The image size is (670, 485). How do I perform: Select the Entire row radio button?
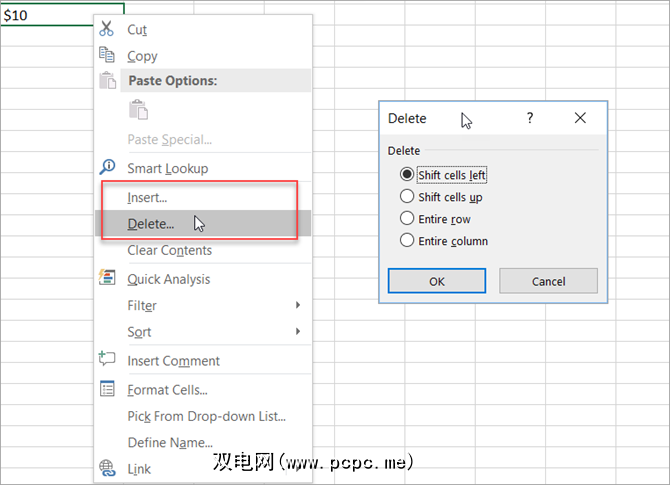tap(407, 218)
